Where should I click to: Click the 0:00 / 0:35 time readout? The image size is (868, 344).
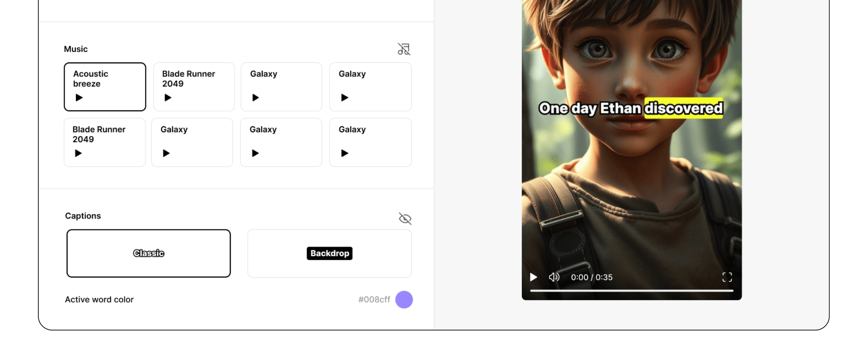tap(591, 277)
